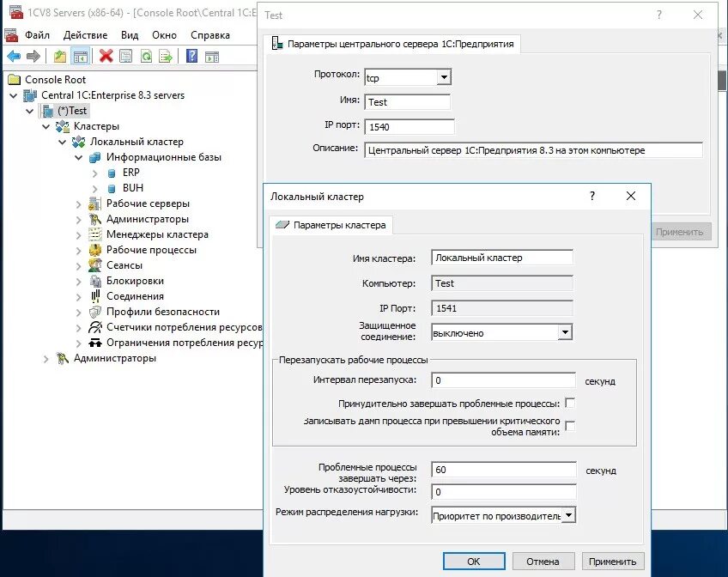Enable Записывать дамп процесса checkbox
Viewport: 728px width, 577px height.
(x=570, y=426)
